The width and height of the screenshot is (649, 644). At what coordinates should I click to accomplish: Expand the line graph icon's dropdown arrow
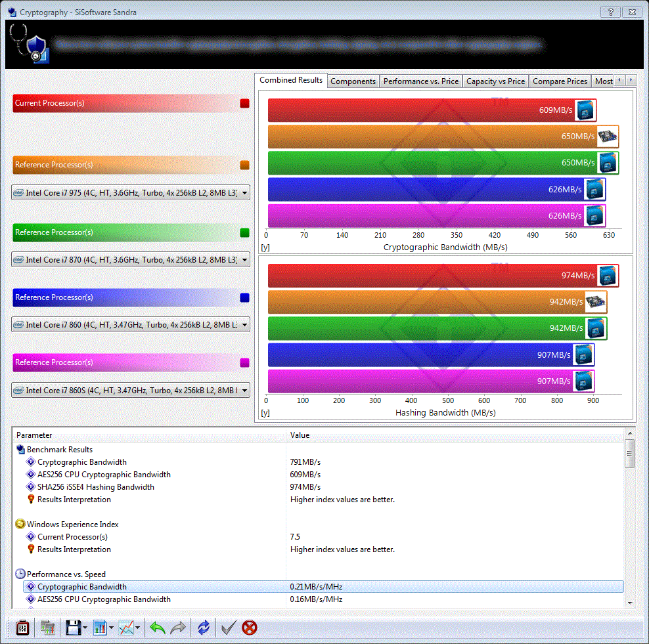point(137,628)
